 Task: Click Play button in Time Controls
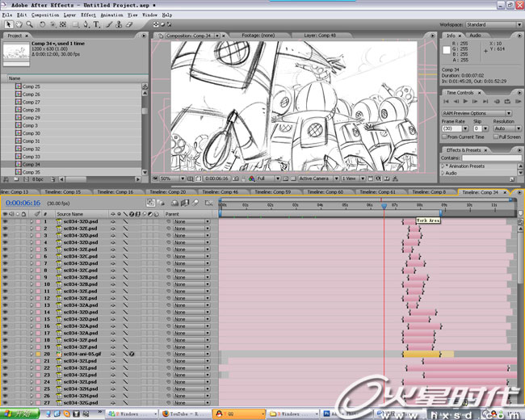(465, 101)
